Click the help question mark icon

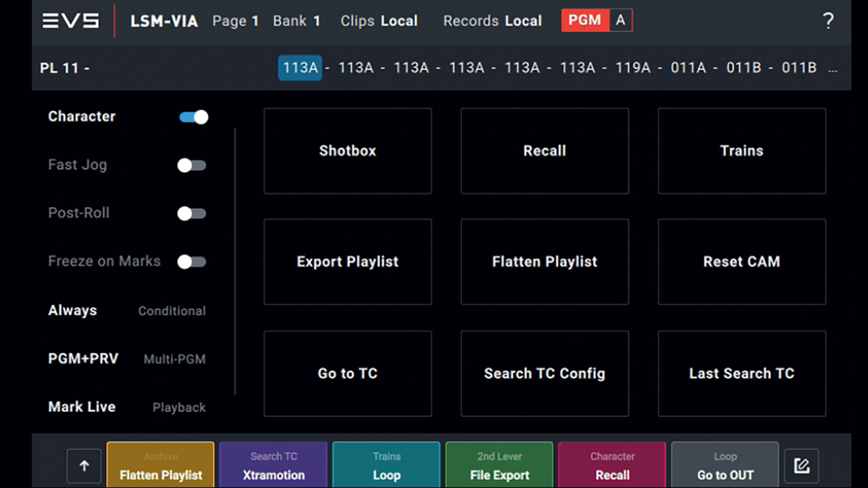tap(828, 21)
